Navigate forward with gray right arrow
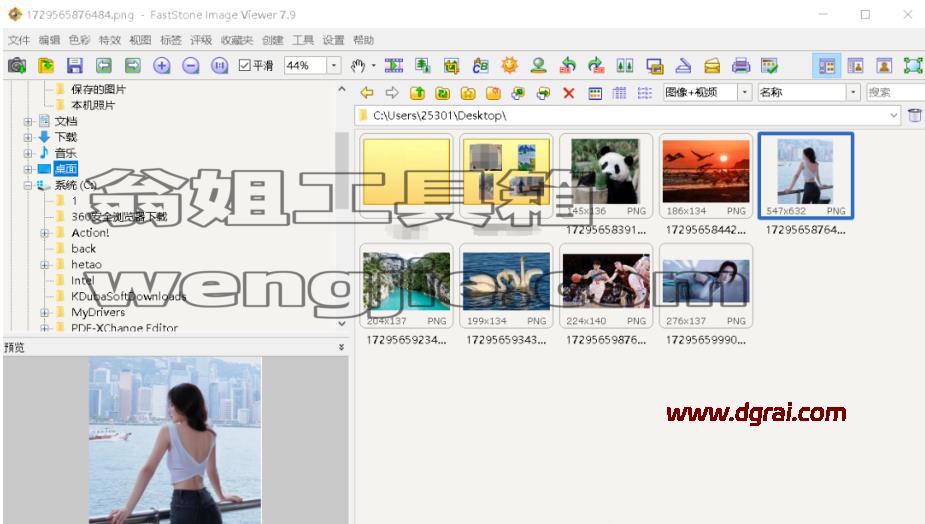Image resolution: width=925 pixels, height=524 pixels. click(x=392, y=93)
